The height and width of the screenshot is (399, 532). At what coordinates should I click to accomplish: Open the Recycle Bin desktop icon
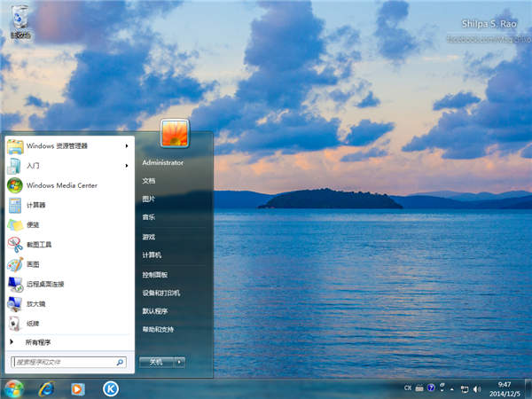pyautogui.click(x=20, y=20)
